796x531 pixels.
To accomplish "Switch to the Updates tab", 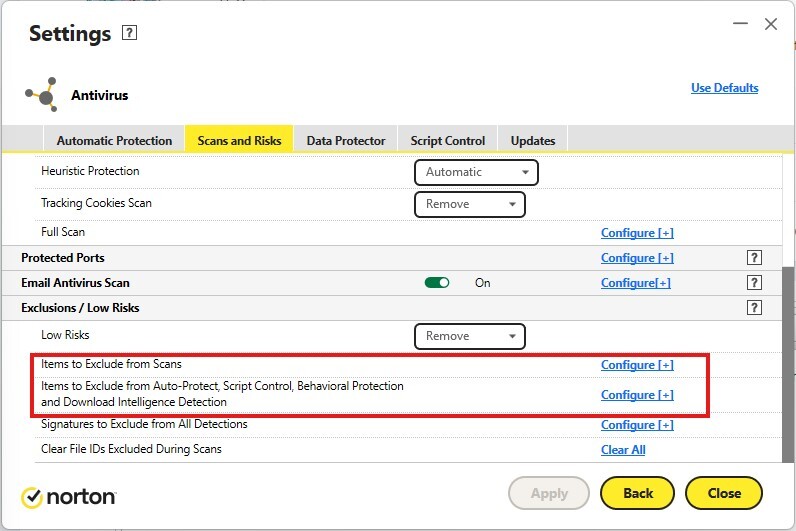I will 533,141.
